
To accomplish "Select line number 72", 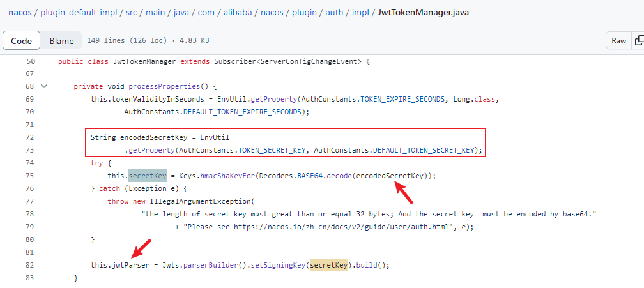I will [29, 137].
